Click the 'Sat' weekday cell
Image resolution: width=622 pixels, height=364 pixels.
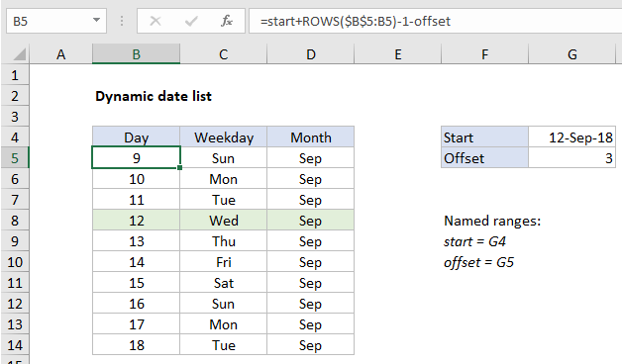[x=223, y=283]
